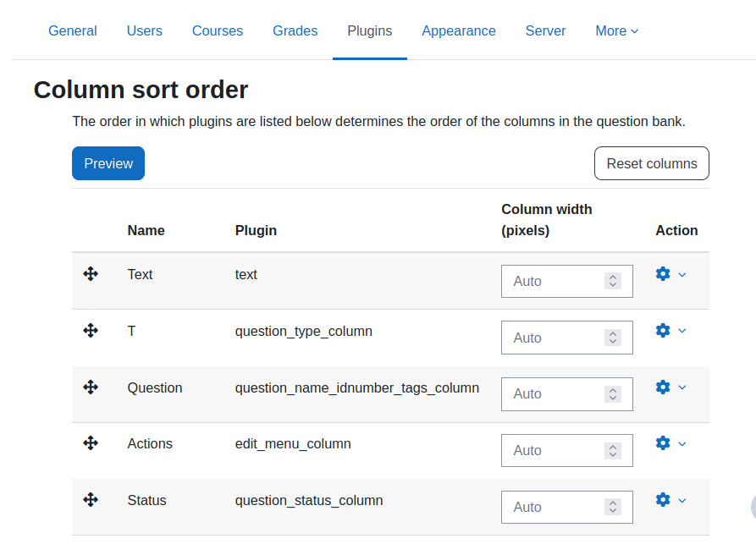Expand the action chevron for the Status row

click(x=682, y=501)
